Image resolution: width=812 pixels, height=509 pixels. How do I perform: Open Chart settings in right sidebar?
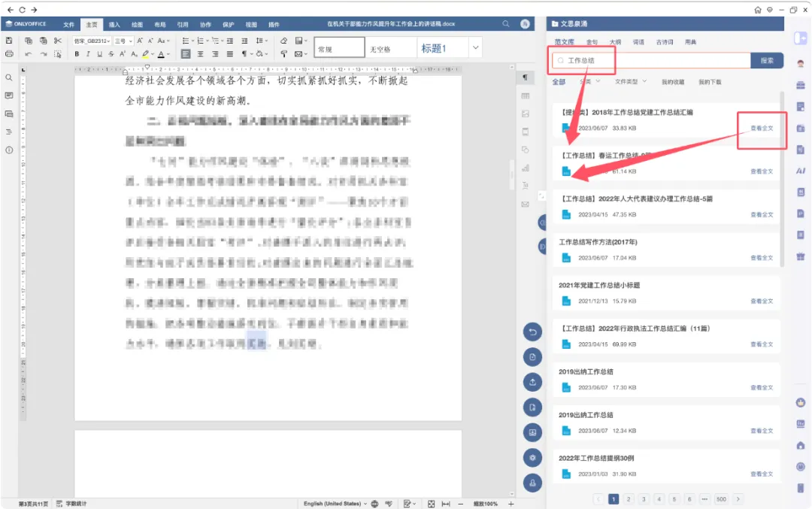tap(525, 168)
